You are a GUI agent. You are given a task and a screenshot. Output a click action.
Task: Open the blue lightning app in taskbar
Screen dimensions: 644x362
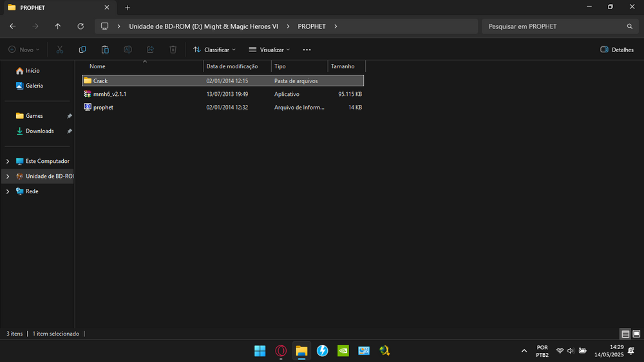[323, 351]
